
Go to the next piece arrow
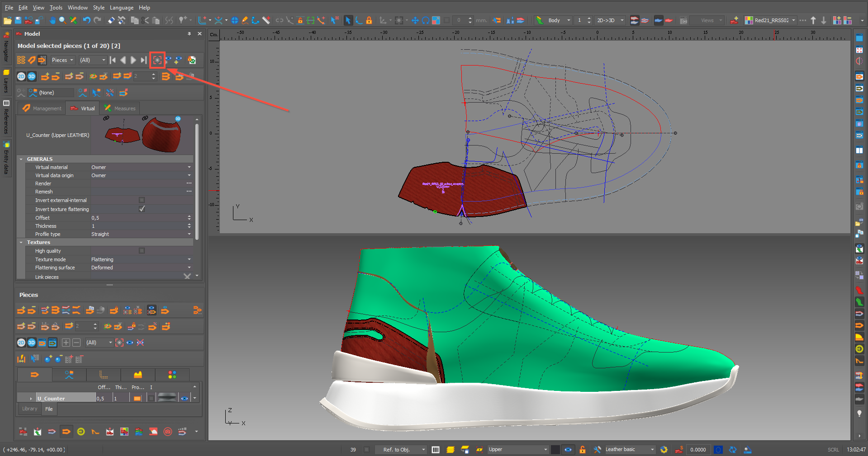pos(133,60)
